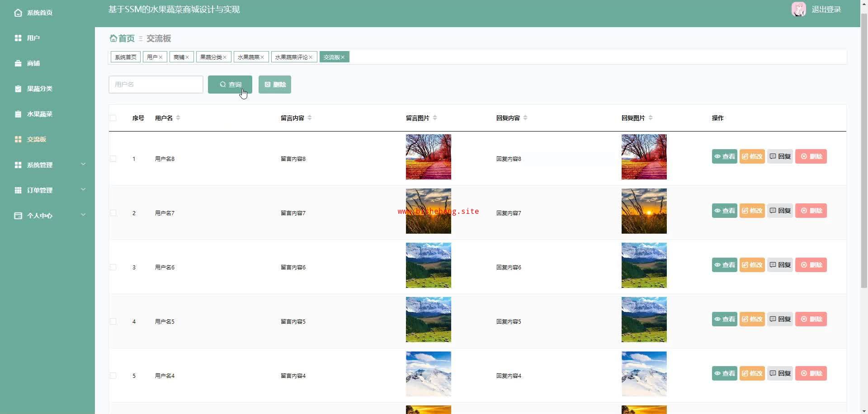Open 水果蔬菜 in the sidebar menu
868x414 pixels.
pos(39,114)
